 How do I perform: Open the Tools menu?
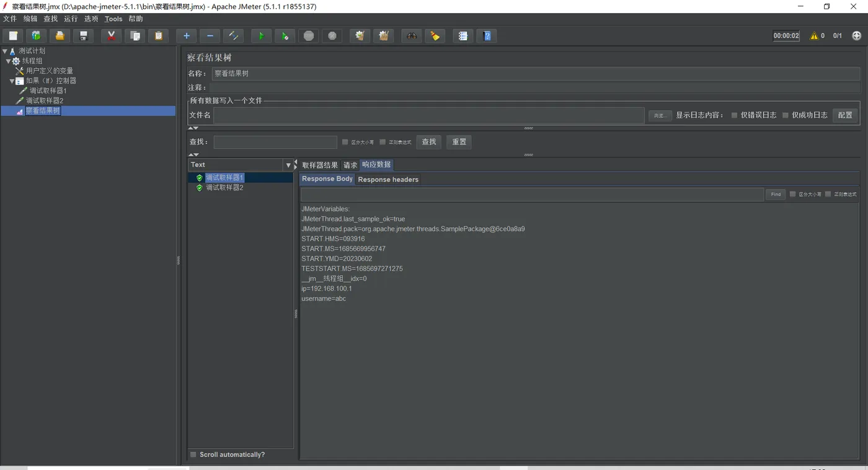coord(113,19)
